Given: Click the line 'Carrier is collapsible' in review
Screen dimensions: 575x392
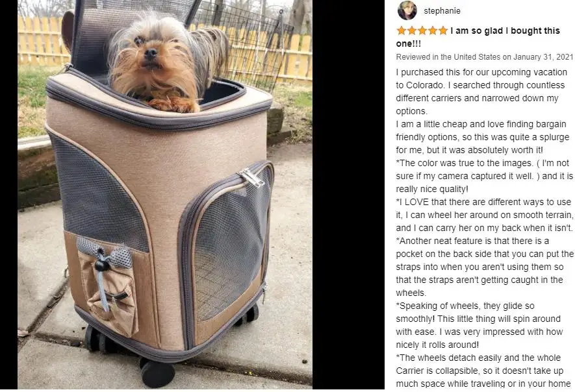Looking at the screenshot, I should 479,371.
